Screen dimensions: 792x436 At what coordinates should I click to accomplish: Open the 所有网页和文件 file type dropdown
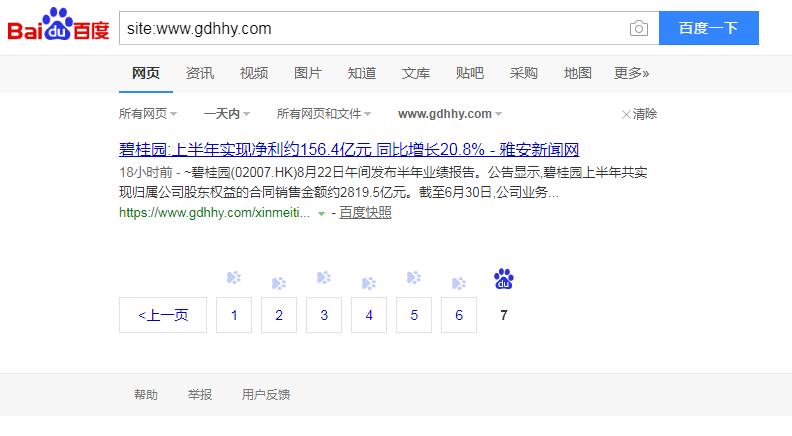tap(324, 114)
